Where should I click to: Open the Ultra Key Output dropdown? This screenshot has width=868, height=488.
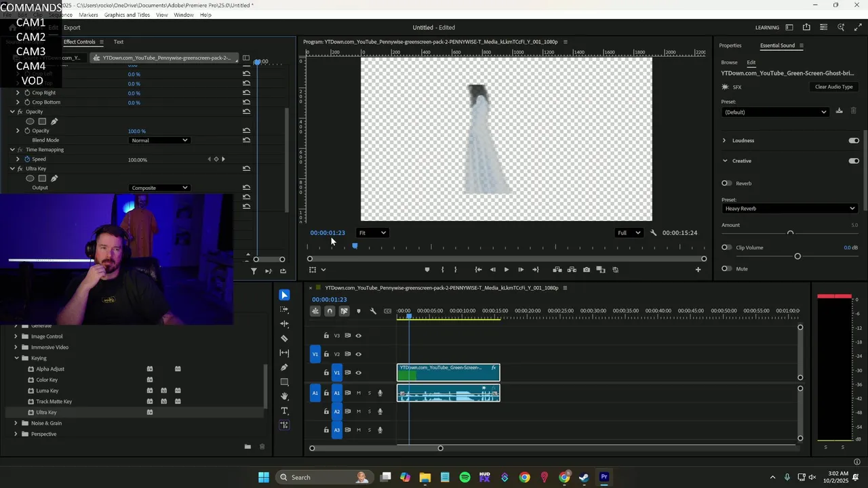click(x=159, y=188)
